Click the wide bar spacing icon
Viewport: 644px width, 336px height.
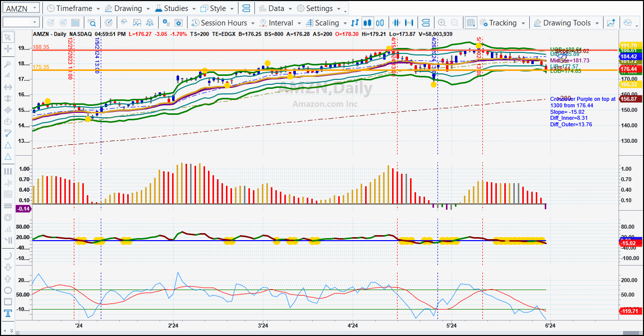pyautogui.click(x=409, y=23)
